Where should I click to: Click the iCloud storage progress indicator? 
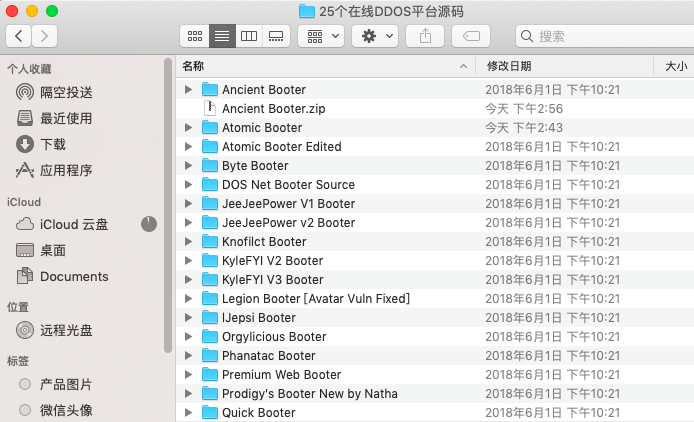[149, 224]
